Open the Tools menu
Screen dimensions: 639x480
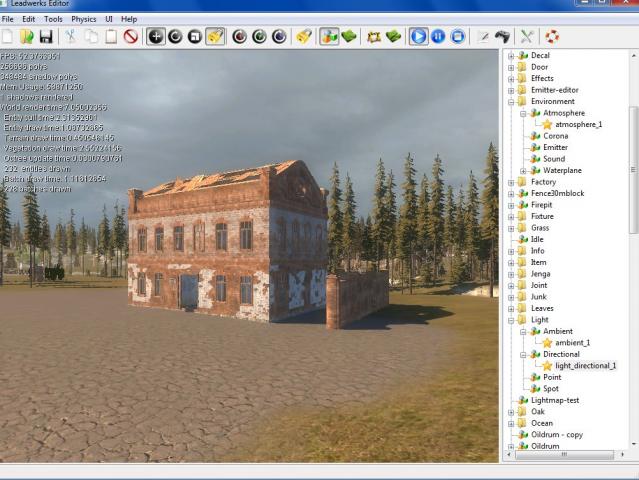53,19
